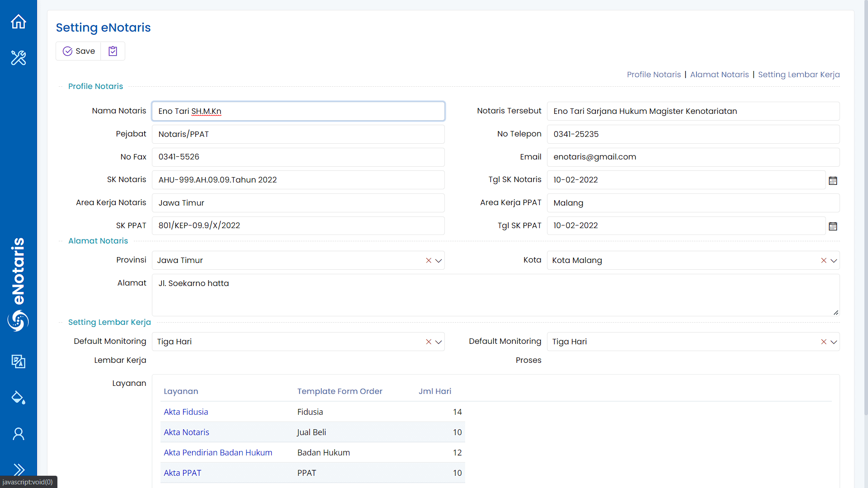
Task: Open the tools wrench sidebar icon
Action: tap(19, 57)
